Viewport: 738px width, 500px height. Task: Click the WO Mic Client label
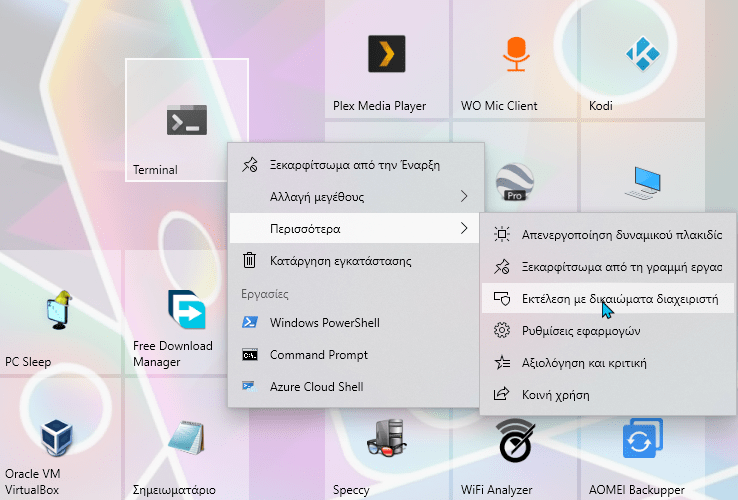[499, 105]
